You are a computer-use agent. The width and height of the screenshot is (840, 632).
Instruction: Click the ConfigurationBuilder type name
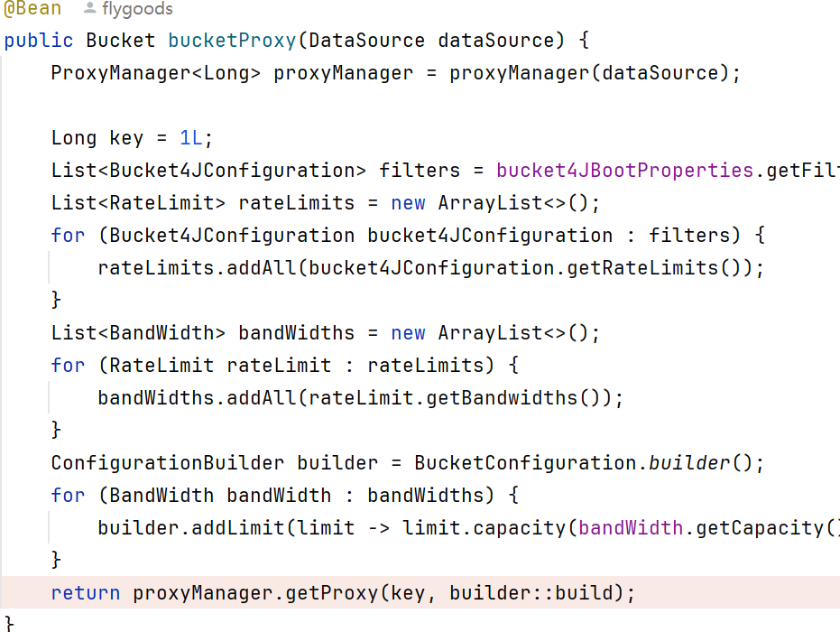pos(168,463)
